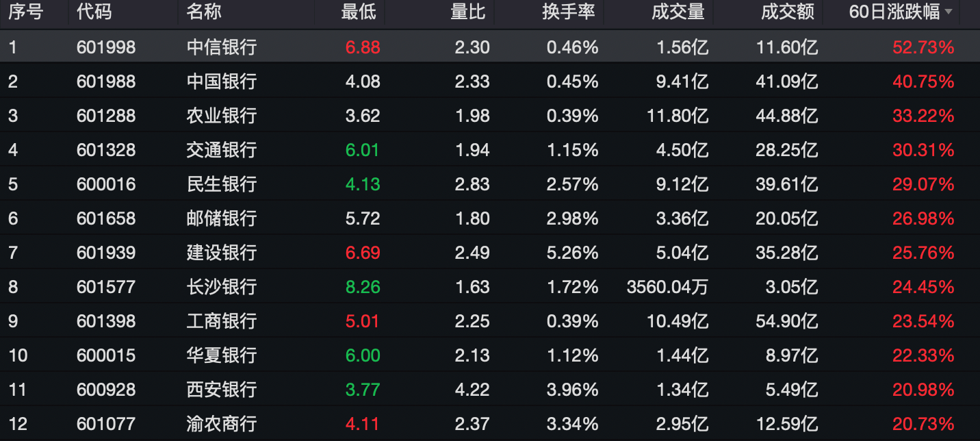Screen dimensions: 980x441
Task: Select stock 邮储银行
Action: 222,218
